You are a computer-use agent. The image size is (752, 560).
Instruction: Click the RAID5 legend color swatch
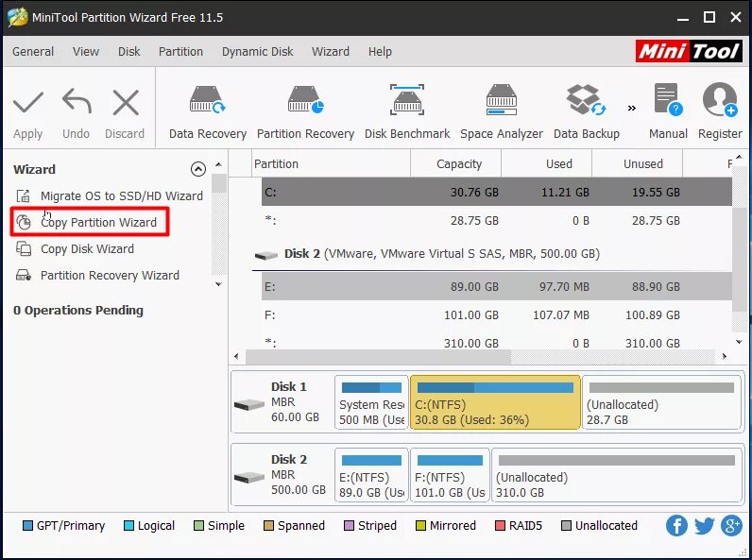(x=500, y=526)
